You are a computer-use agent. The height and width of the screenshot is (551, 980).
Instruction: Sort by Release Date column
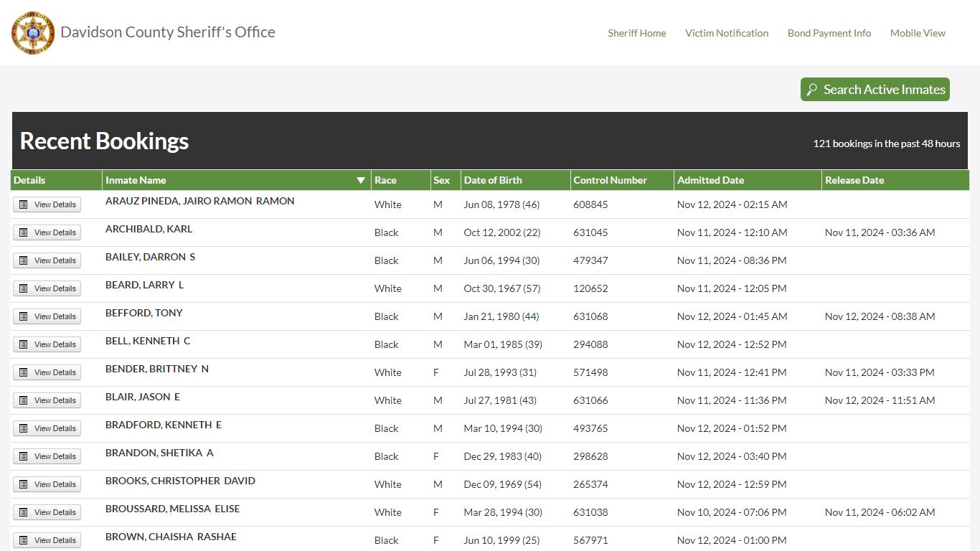click(895, 180)
